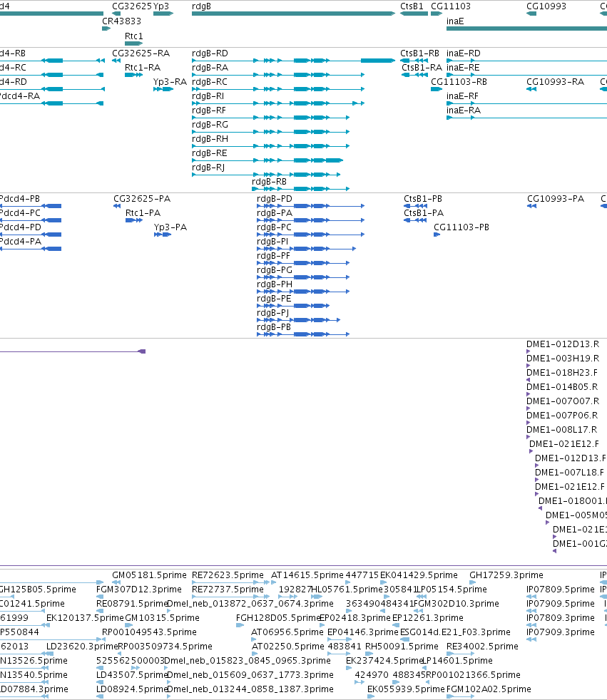Select feature DME1-007P06.R

pos(562,416)
